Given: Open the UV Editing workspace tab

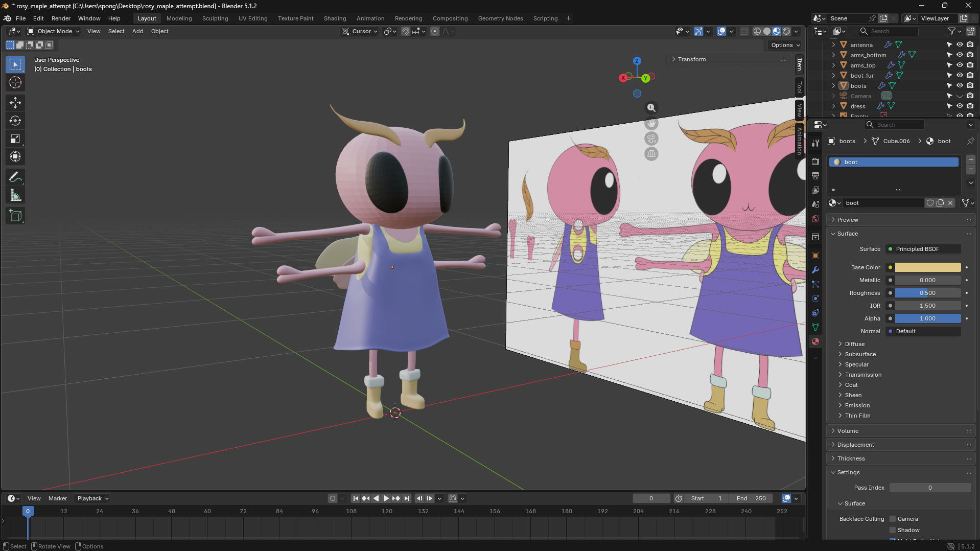Looking at the screenshot, I should 253,18.
